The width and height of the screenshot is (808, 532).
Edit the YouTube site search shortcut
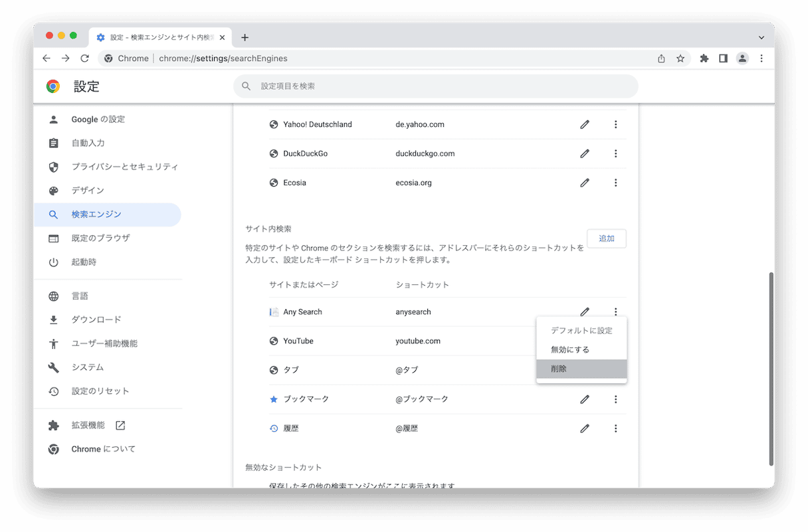(584, 341)
